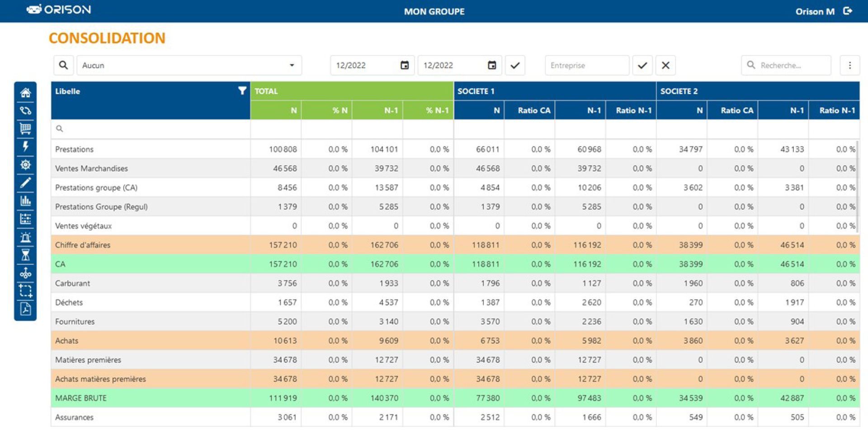
Task: Focus the Entreprise input field
Action: (x=586, y=66)
